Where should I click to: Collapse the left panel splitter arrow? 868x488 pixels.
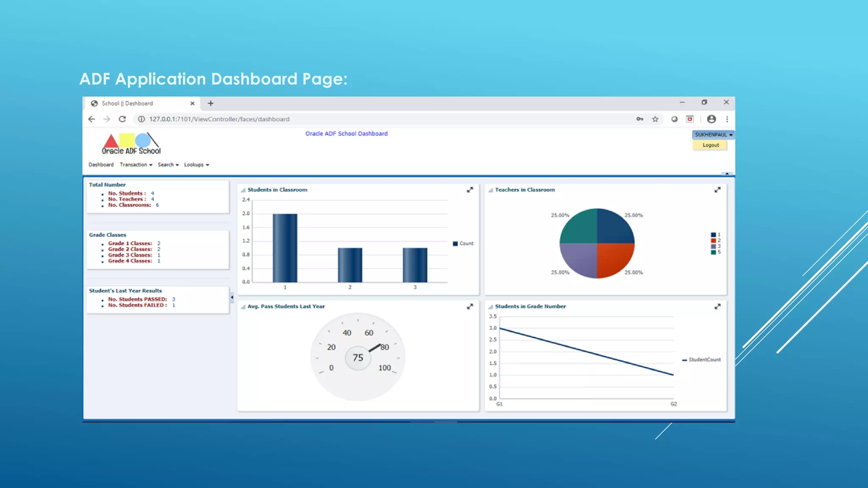pyautogui.click(x=232, y=297)
